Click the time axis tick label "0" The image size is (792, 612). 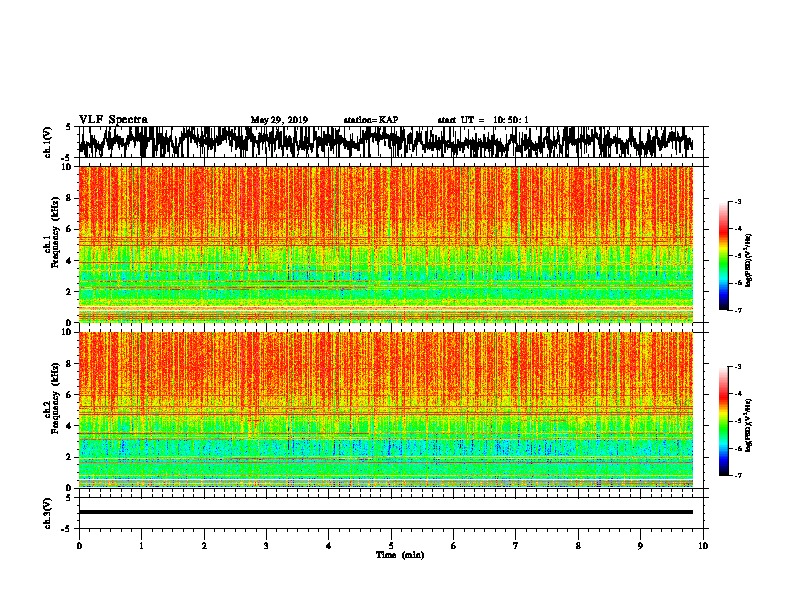79,546
